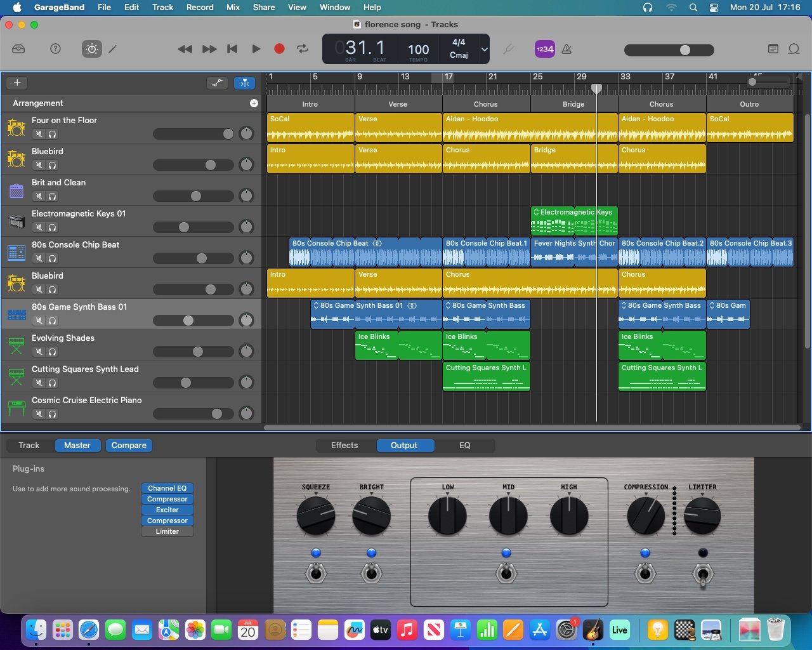812x650 pixels.
Task: Select the Four on the Floor drummer icon
Action: pyautogui.click(x=16, y=128)
